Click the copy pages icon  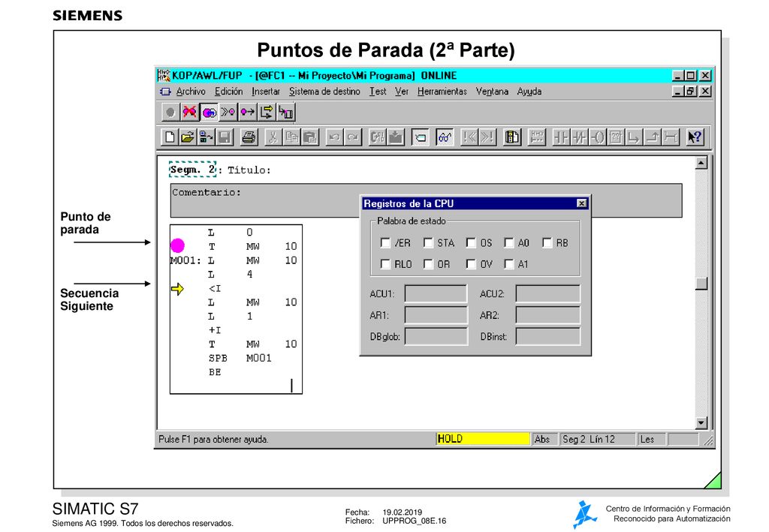tap(292, 137)
